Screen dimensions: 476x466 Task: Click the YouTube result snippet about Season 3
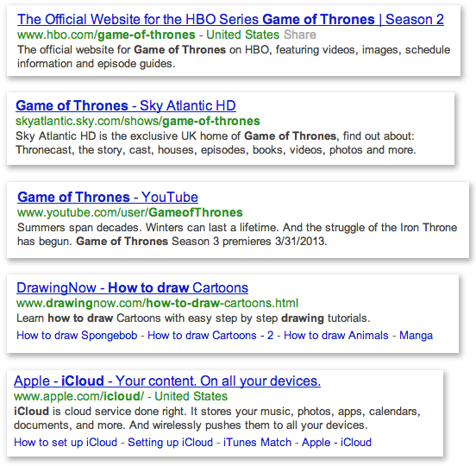[x=237, y=234]
